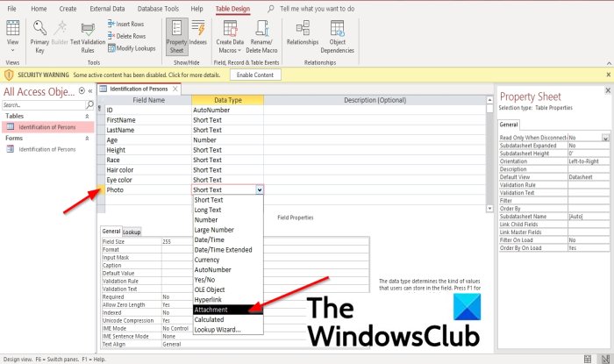This screenshot has height=364, width=614.
Task: Collapse navigation pane with double chevron
Action: tap(90, 91)
